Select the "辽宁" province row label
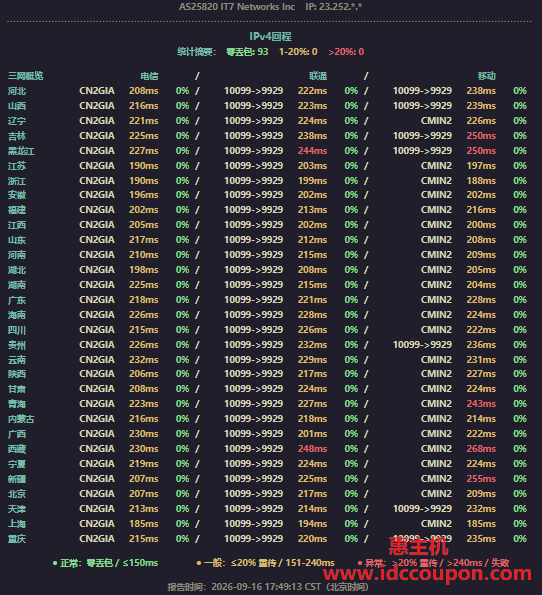The image size is (542, 595). (17, 121)
